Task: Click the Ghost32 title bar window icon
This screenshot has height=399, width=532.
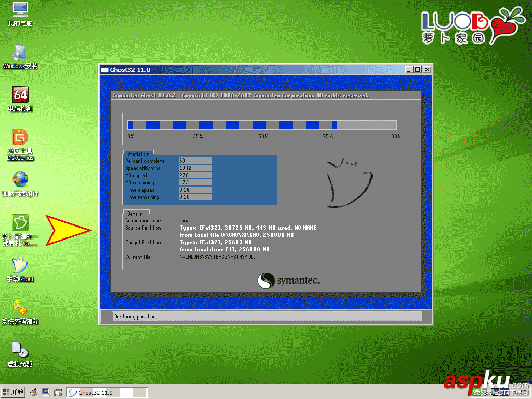Action: pos(105,70)
